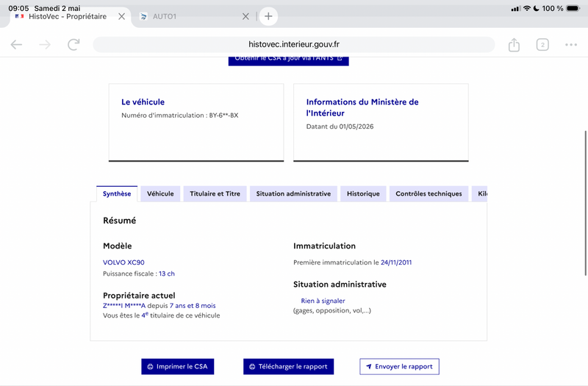Open Situation administrative tab
Viewport: 588px width, 386px height.
(293, 193)
